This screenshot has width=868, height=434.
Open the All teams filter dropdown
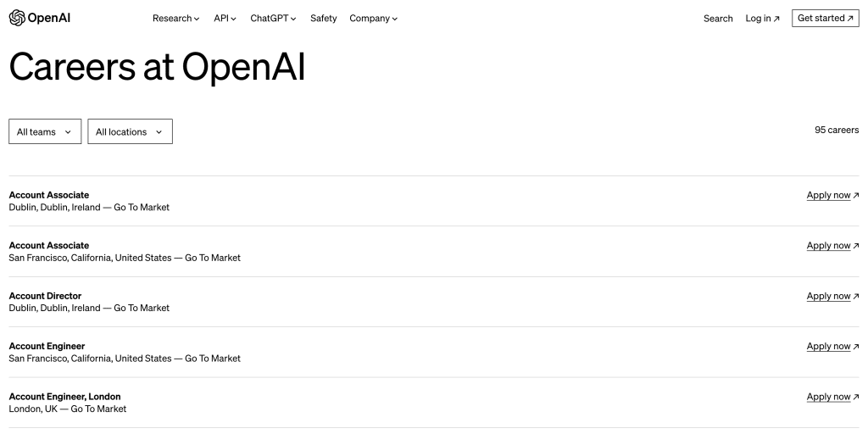(45, 131)
